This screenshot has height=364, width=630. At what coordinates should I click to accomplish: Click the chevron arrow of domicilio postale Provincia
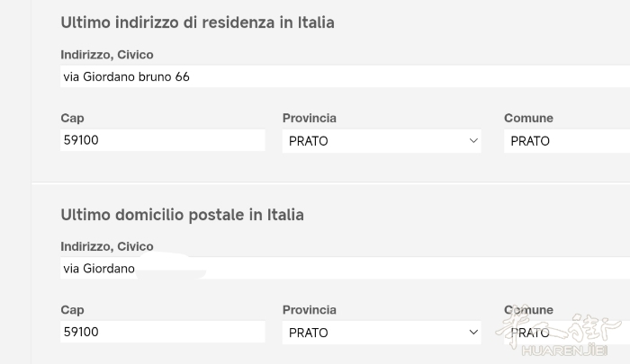pos(473,333)
